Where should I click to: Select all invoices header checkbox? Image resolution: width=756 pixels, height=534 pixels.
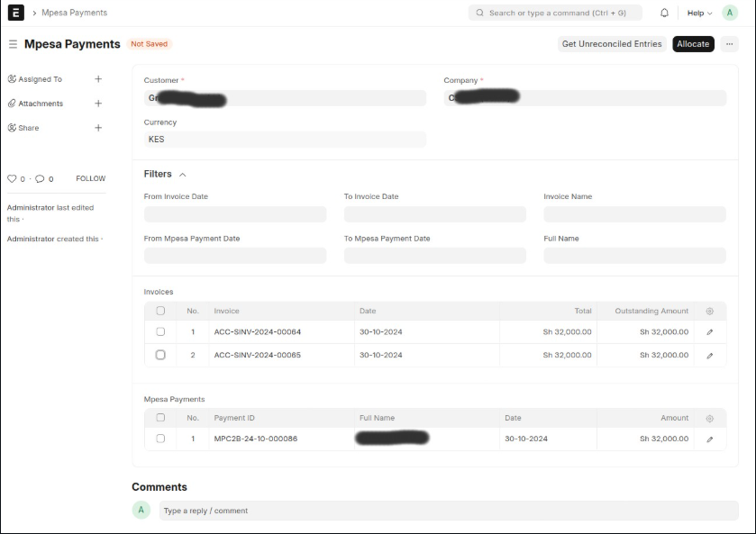click(x=160, y=311)
